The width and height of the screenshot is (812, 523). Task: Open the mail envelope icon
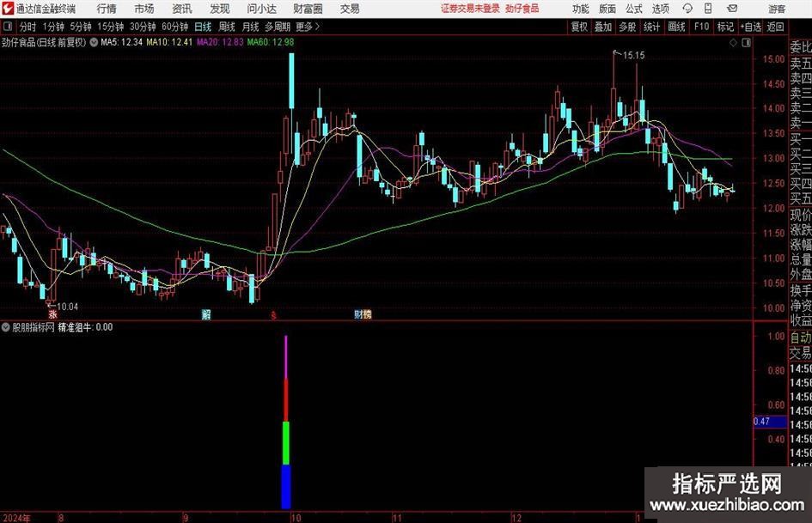pyautogui.click(x=732, y=9)
